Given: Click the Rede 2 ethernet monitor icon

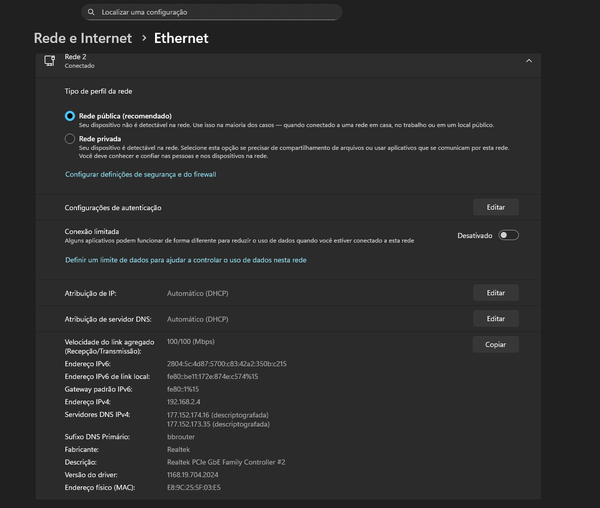Looking at the screenshot, I should pos(49,61).
